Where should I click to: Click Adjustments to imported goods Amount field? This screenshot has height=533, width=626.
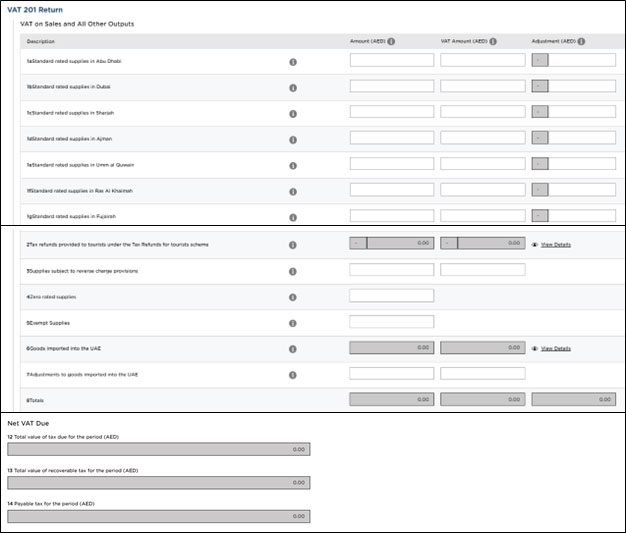click(392, 373)
